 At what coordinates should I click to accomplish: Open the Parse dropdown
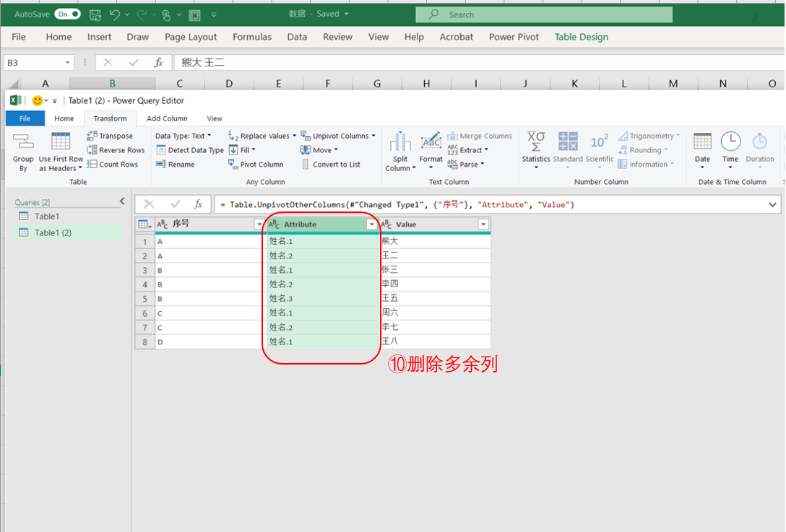(466, 164)
